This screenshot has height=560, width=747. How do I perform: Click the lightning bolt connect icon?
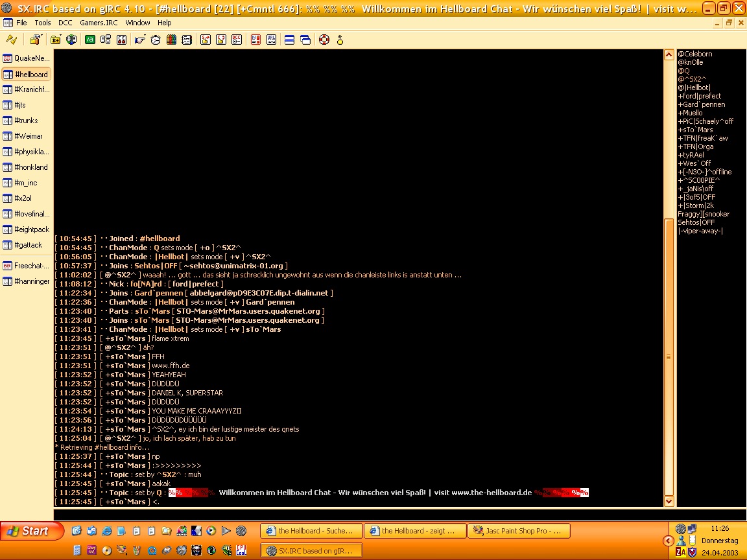pos(11,40)
